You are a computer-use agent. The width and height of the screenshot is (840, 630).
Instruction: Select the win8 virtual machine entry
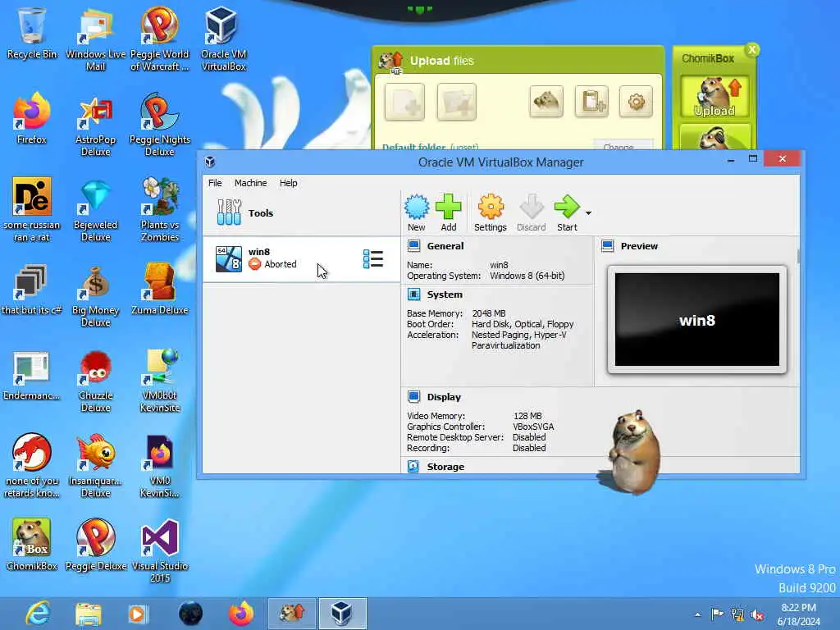[301, 258]
